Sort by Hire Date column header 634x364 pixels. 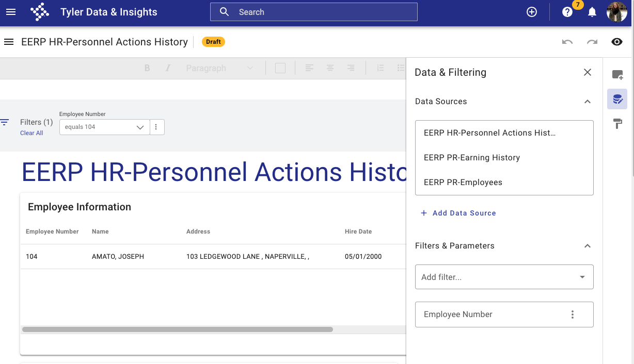coord(358,231)
